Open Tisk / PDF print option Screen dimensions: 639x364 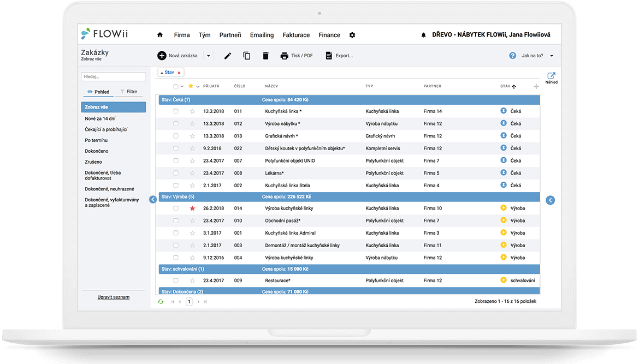pos(297,56)
